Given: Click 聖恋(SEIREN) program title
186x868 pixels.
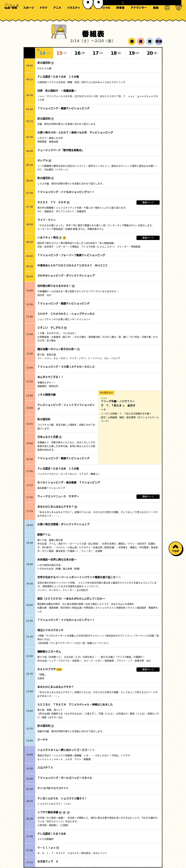Looking at the screenshot, I should tap(71, 599).
